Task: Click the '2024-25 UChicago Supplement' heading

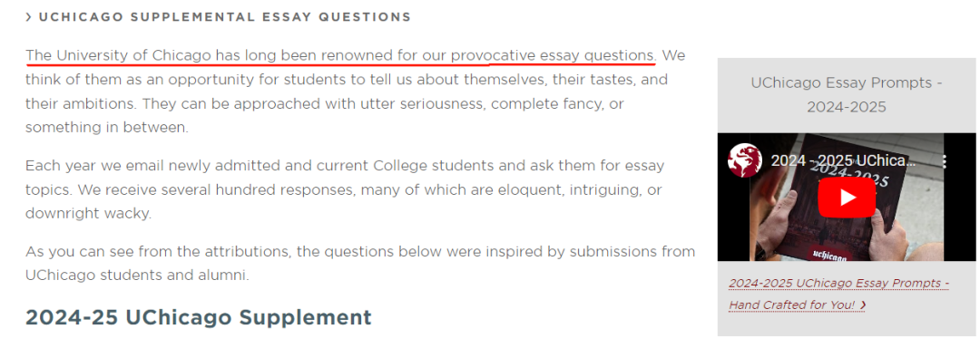Action: [198, 317]
